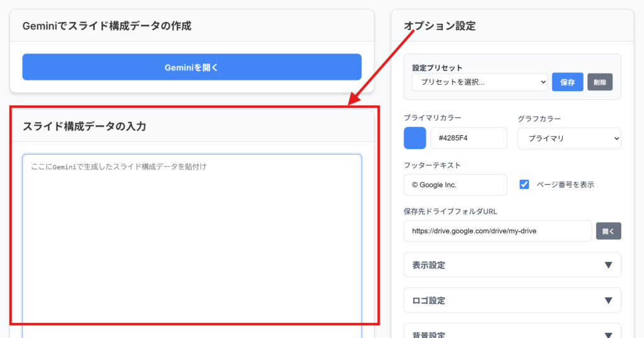Click the triangle arrow on ロゴ設定

(x=608, y=300)
